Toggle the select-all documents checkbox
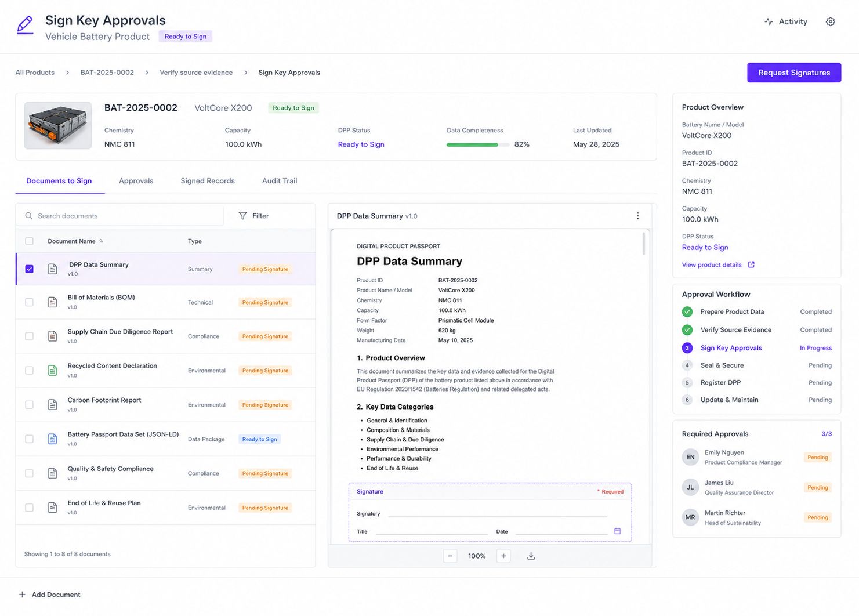The image size is (859, 616). coord(29,241)
